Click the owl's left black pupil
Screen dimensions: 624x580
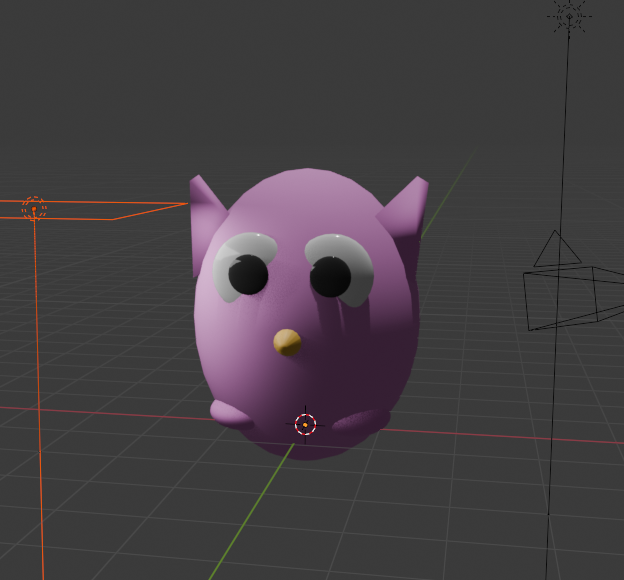248,275
